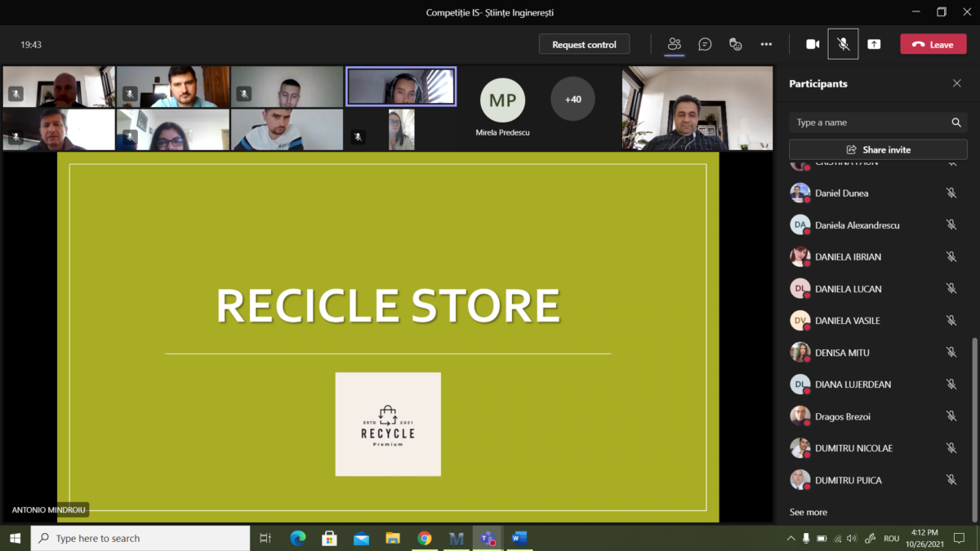
Task: Leave the meeting
Action: point(933,44)
